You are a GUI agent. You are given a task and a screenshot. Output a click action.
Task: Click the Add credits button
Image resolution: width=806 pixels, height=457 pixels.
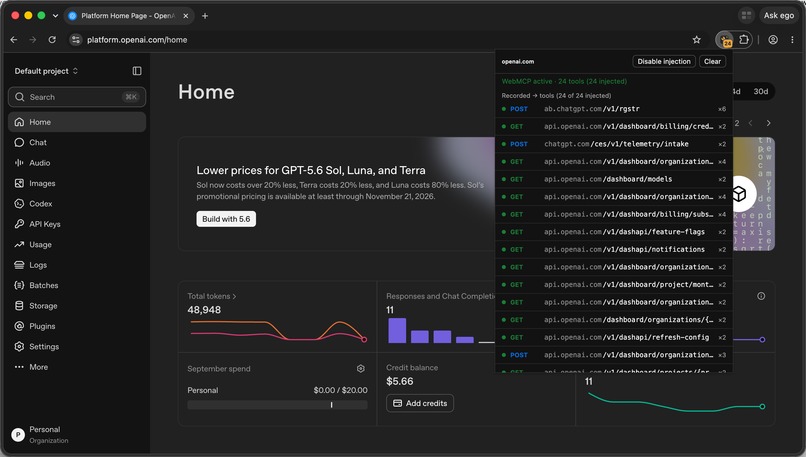point(420,404)
